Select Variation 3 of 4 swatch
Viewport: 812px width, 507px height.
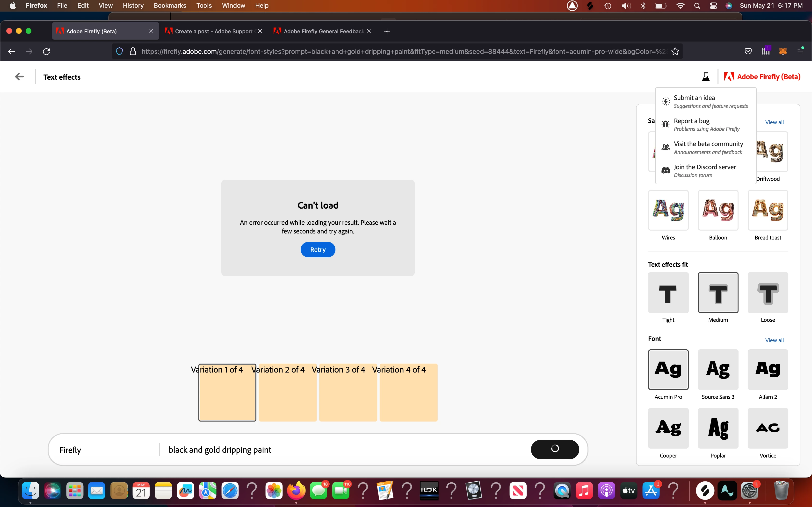348,392
